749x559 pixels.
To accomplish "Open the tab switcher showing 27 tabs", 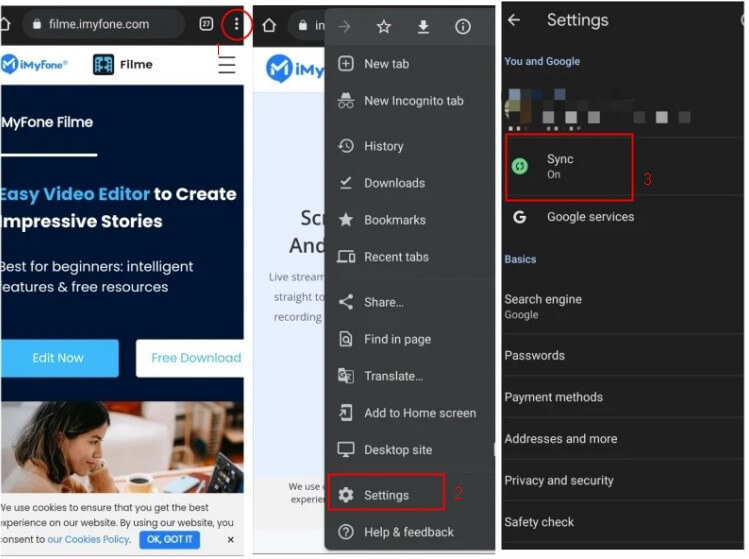I will [x=206, y=24].
